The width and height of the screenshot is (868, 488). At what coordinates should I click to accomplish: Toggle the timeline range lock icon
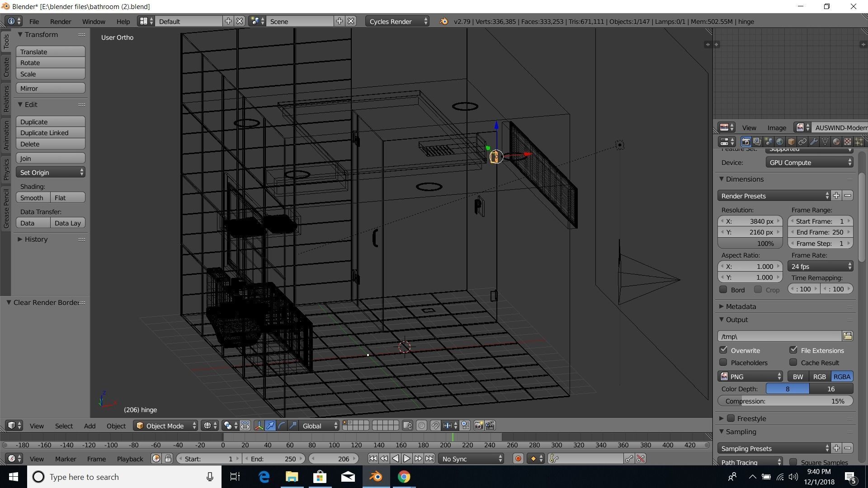coord(168,459)
